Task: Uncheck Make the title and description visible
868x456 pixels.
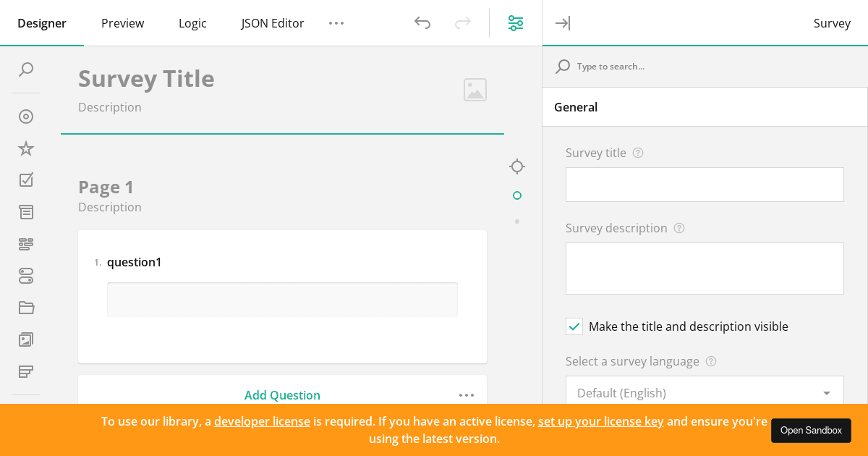Action: [574, 326]
